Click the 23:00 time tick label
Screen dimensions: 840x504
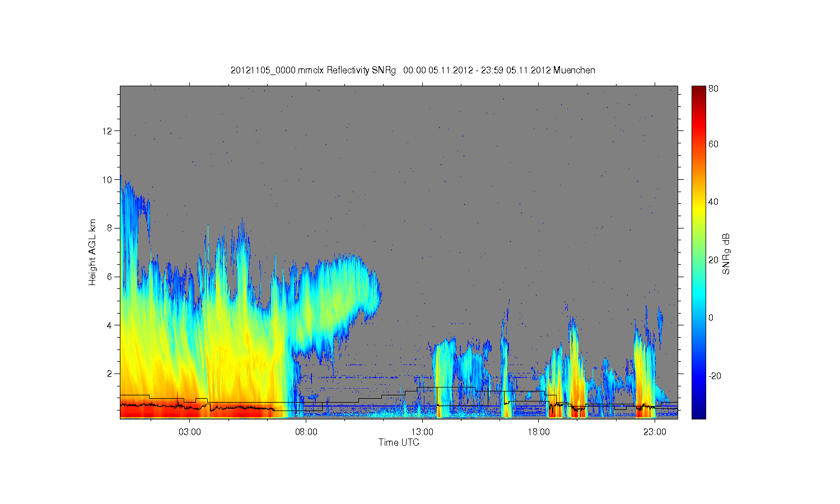click(655, 432)
